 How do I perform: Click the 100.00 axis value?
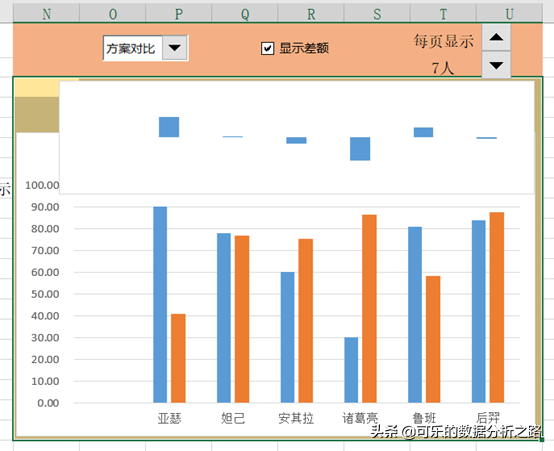tap(42, 185)
